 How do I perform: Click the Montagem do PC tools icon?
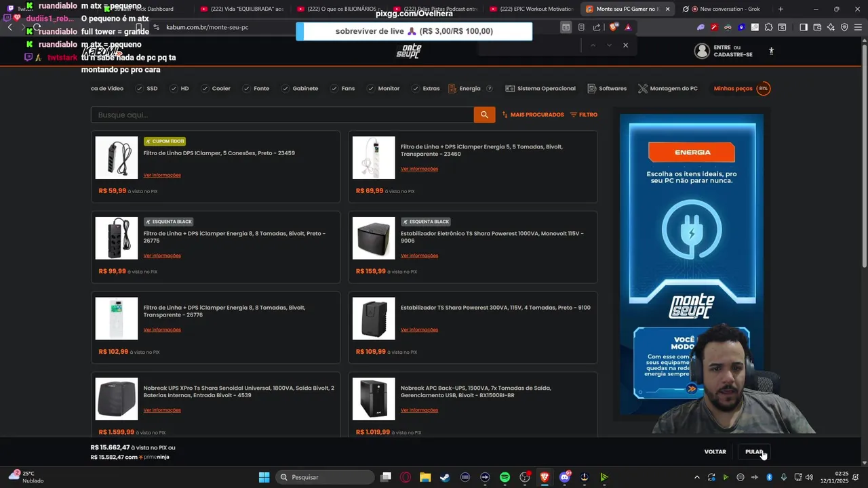[x=643, y=89]
